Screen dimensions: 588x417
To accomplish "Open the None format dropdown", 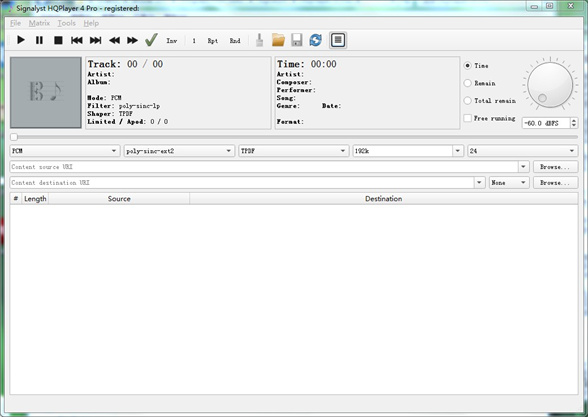I will click(509, 183).
